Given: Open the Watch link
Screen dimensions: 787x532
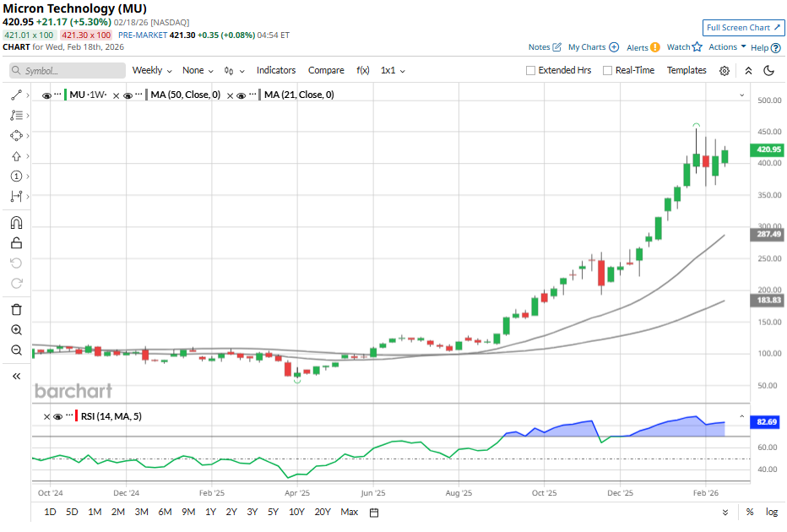Looking at the screenshot, I should pos(678,47).
